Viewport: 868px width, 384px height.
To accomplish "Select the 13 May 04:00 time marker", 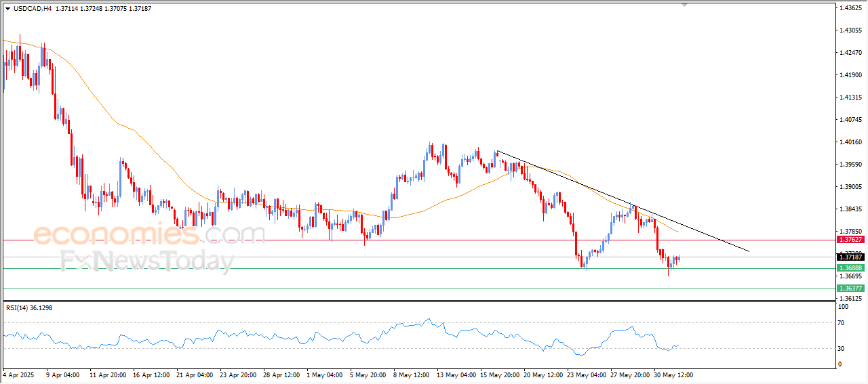I will point(455,374).
